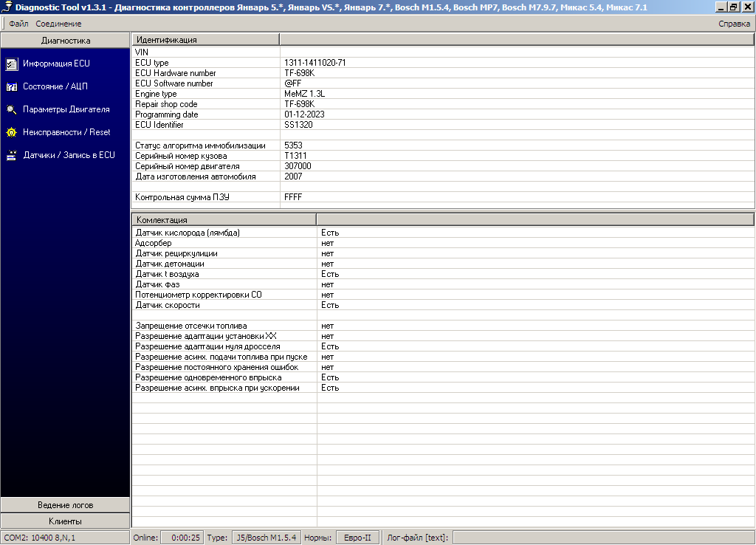Click Потенциометр корректировки CO row

click(x=443, y=295)
